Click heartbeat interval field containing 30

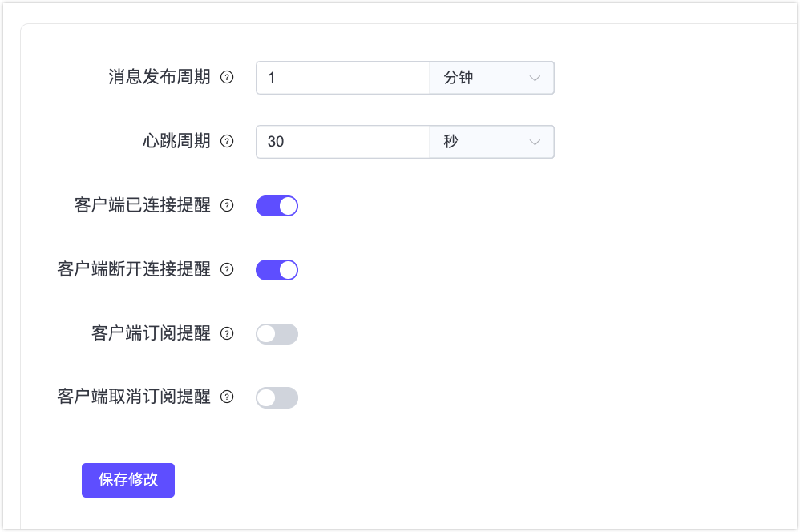[342, 142]
